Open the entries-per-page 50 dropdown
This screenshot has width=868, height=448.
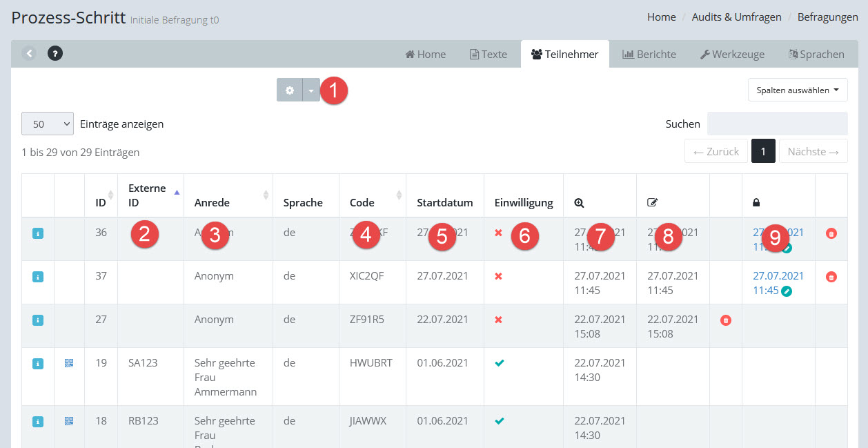(48, 124)
